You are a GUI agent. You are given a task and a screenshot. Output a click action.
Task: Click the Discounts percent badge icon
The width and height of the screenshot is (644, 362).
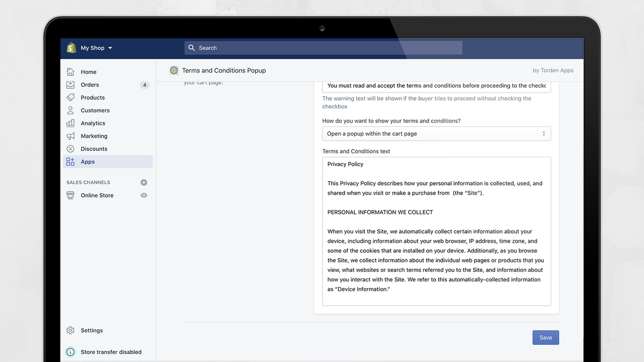tap(70, 149)
